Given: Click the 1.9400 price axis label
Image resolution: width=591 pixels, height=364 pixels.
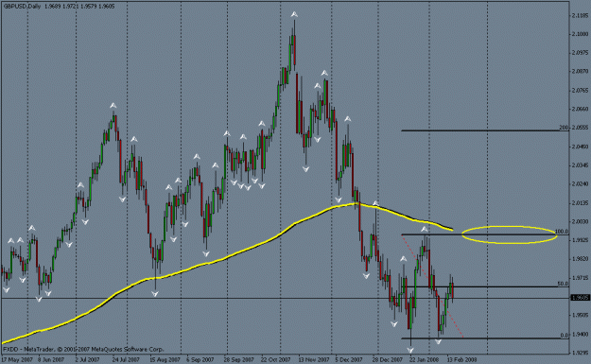Looking at the screenshot, I should pyautogui.click(x=580, y=335).
